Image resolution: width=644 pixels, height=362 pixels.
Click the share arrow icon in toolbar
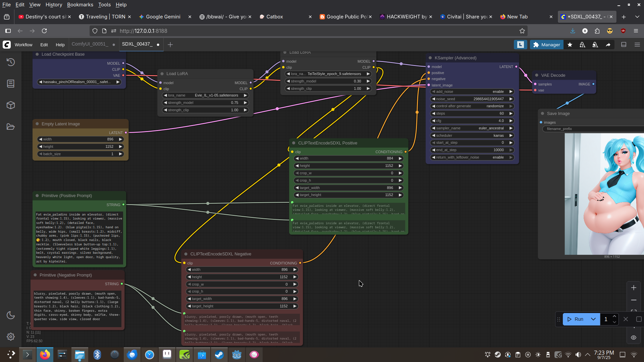coord(608,45)
